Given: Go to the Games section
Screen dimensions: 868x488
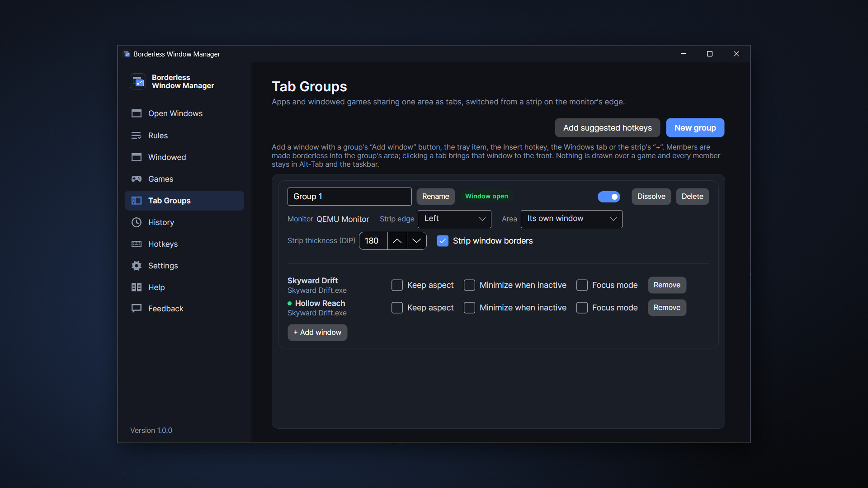Looking at the screenshot, I should [x=184, y=179].
